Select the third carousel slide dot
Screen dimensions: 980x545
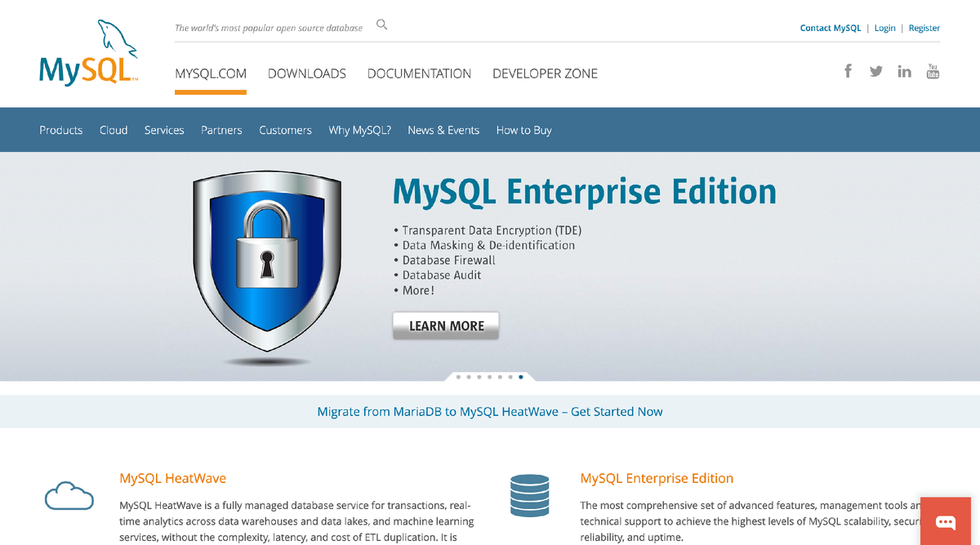point(479,377)
